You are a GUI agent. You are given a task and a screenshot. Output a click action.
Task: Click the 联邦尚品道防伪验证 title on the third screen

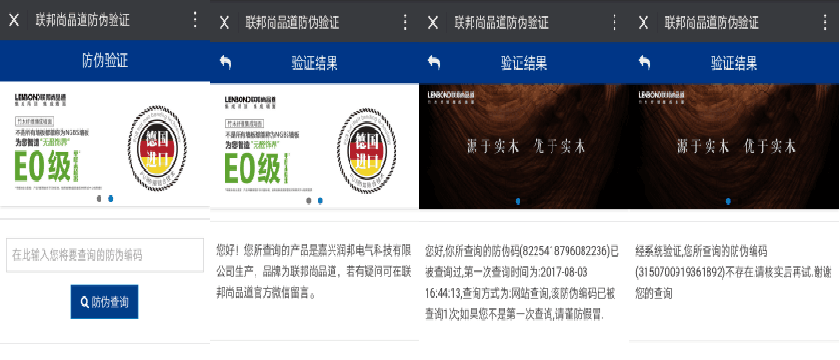click(x=501, y=22)
